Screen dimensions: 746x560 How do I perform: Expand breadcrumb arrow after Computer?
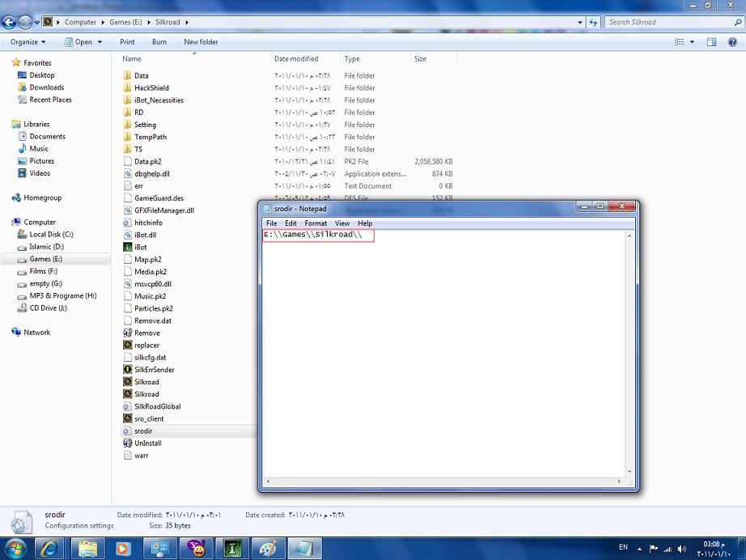point(103,22)
